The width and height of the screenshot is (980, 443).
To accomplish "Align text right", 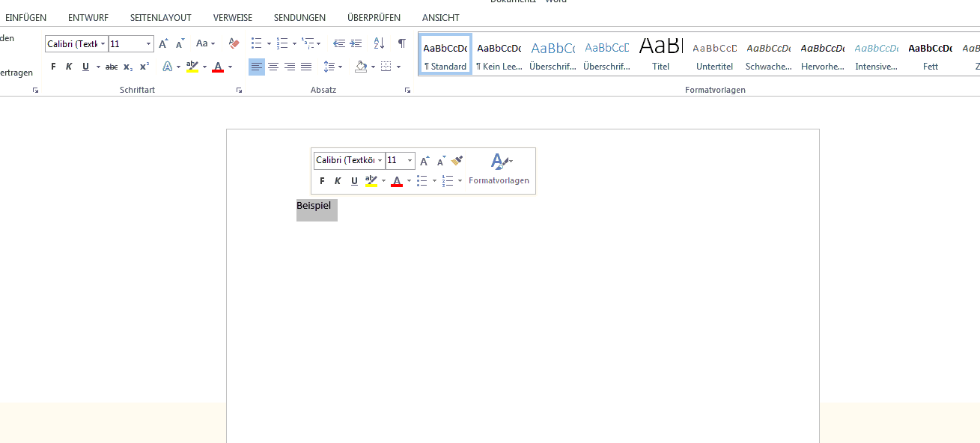I will [290, 67].
